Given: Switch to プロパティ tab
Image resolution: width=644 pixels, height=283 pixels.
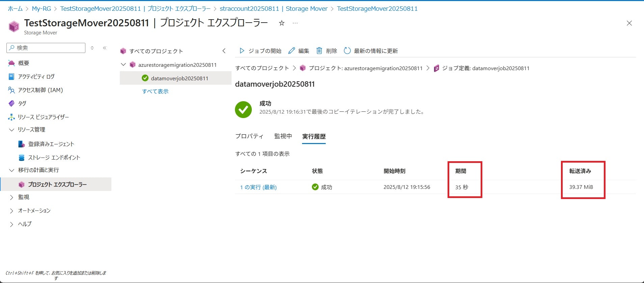Looking at the screenshot, I should (249, 136).
